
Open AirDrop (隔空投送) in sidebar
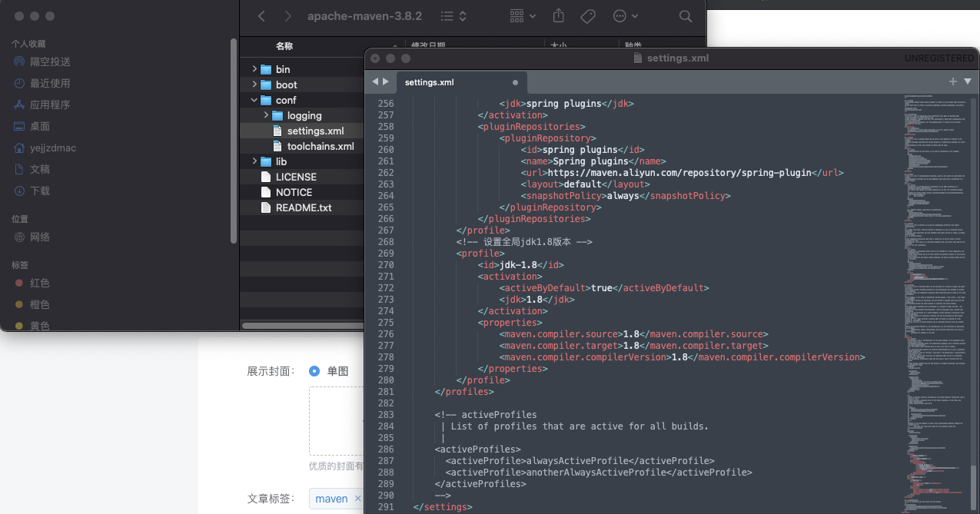coord(50,61)
